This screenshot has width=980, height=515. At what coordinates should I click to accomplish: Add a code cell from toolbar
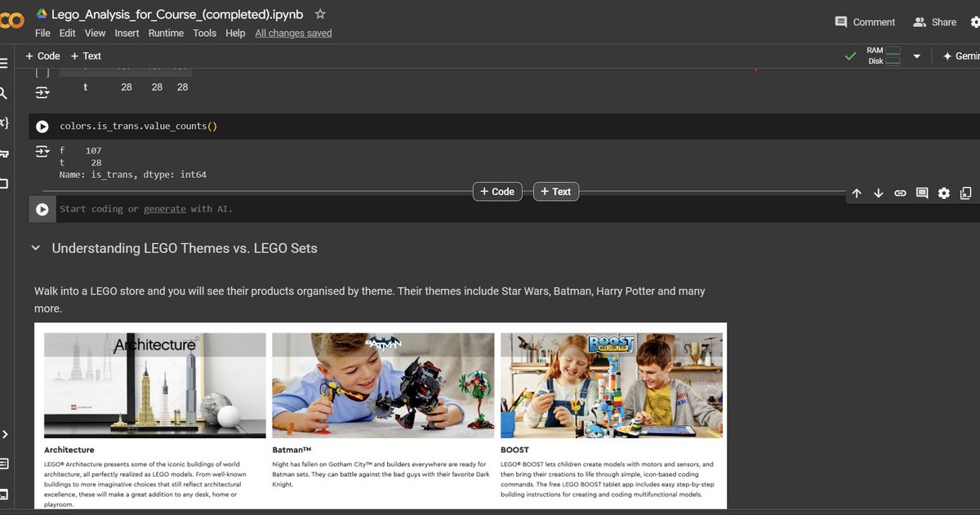tap(42, 56)
